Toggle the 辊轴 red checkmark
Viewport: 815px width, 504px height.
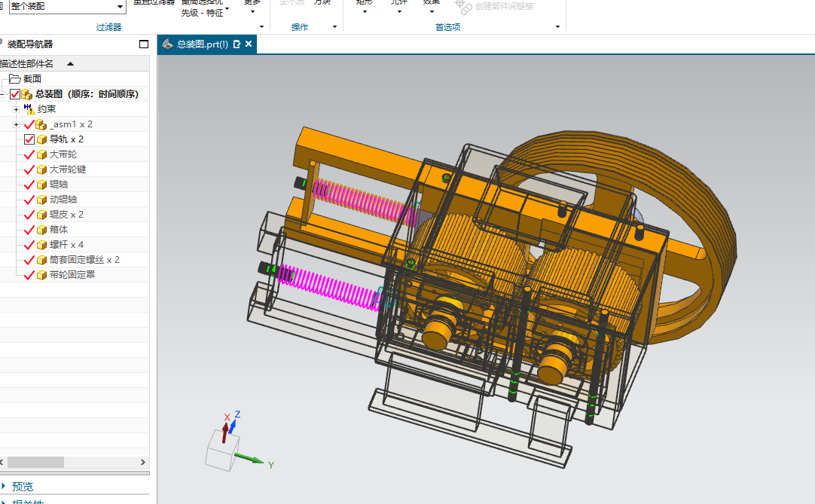pos(29,185)
